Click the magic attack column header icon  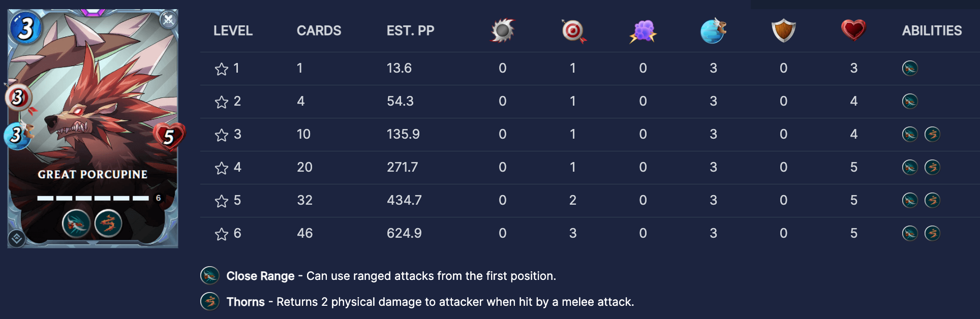click(x=643, y=31)
